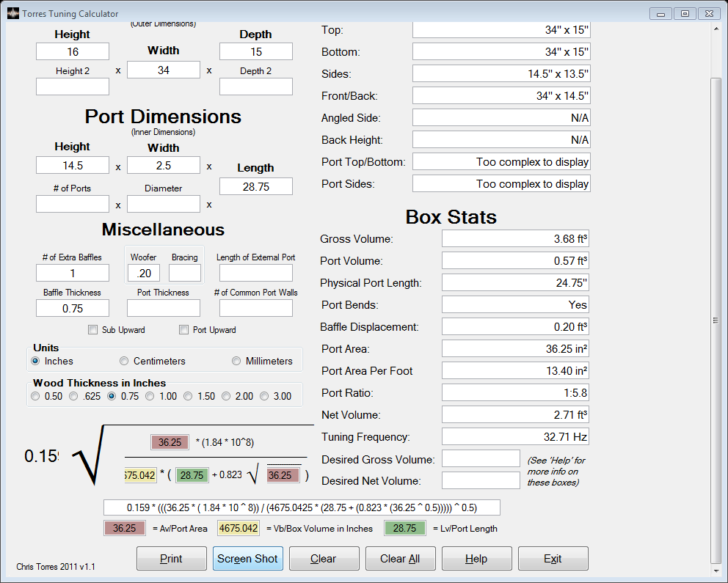
Task: Select the Centimeters units radio button
Action: pos(124,361)
